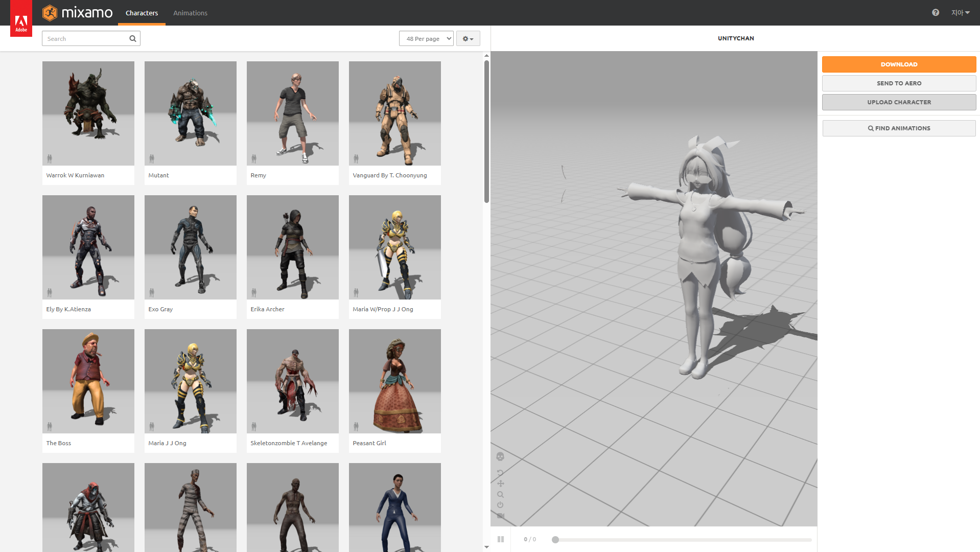Click the mixamo logo
Image resolution: width=980 pixels, height=552 pixels.
[x=78, y=13]
